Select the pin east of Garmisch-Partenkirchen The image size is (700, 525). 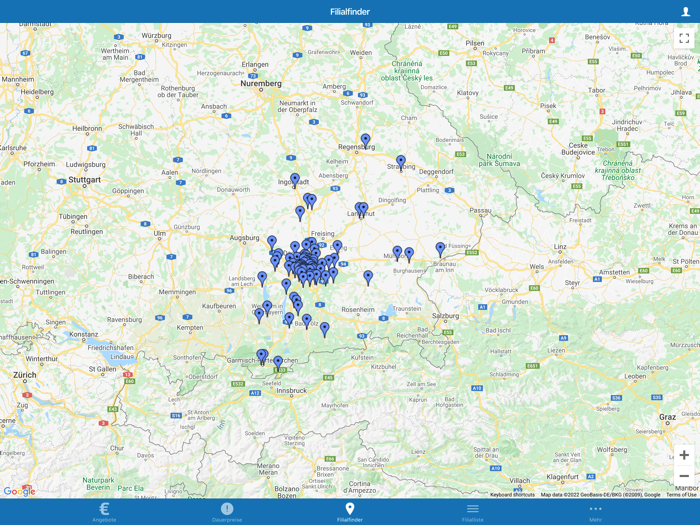tap(278, 363)
